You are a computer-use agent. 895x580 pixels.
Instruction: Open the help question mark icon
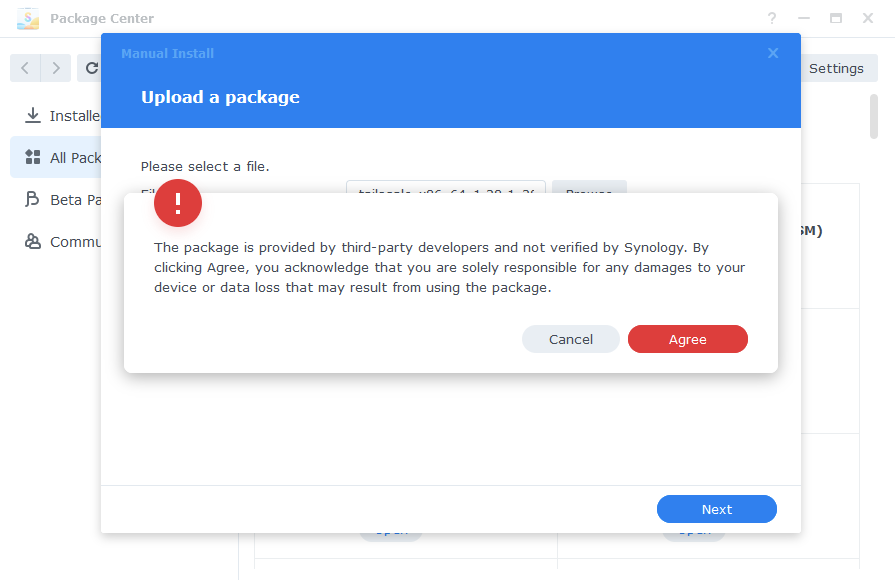[772, 18]
